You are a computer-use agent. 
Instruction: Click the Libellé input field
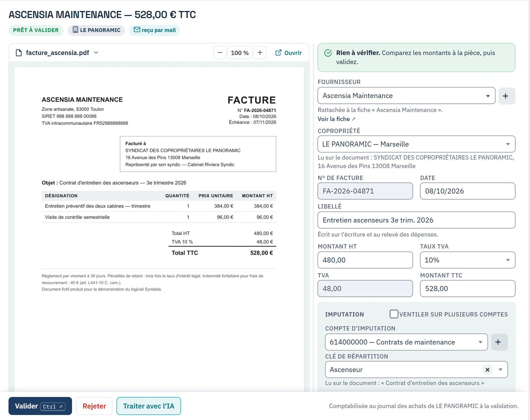416,220
